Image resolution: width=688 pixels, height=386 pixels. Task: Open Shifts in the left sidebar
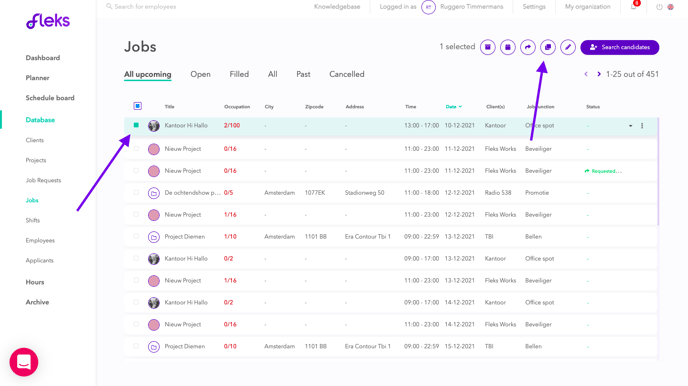pyautogui.click(x=32, y=220)
